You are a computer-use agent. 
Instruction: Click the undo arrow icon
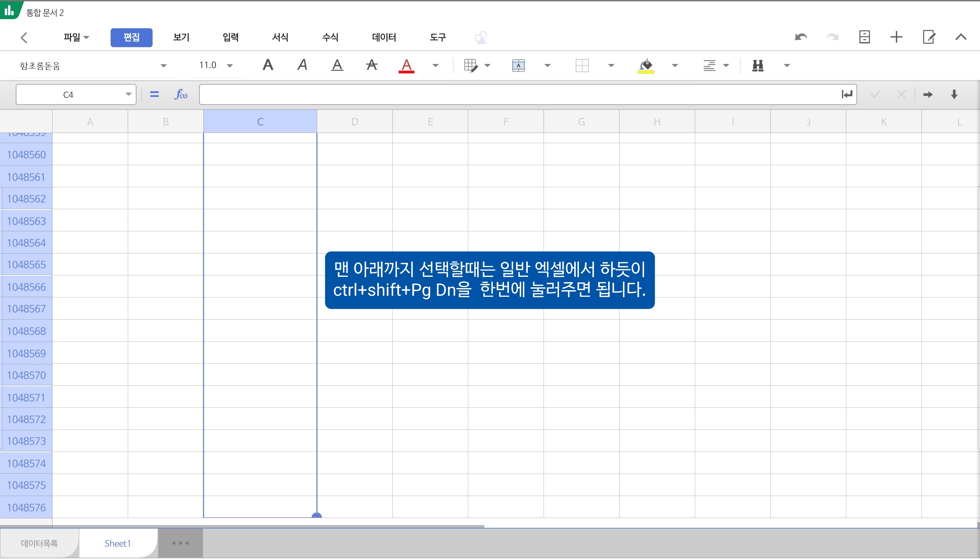(801, 37)
